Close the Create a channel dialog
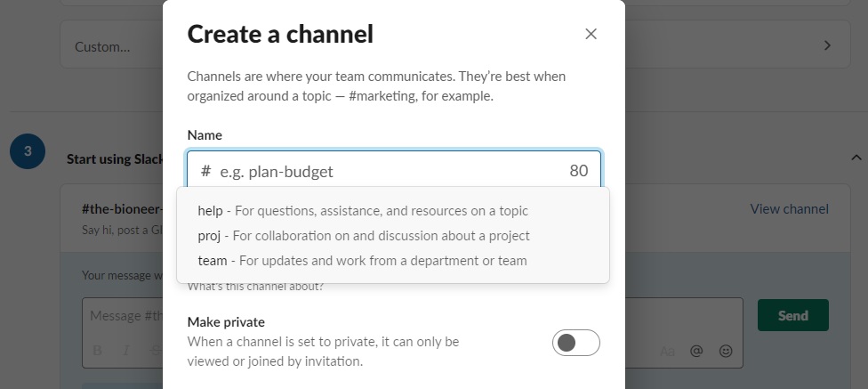Viewport: 868px width, 389px height. coord(591,34)
